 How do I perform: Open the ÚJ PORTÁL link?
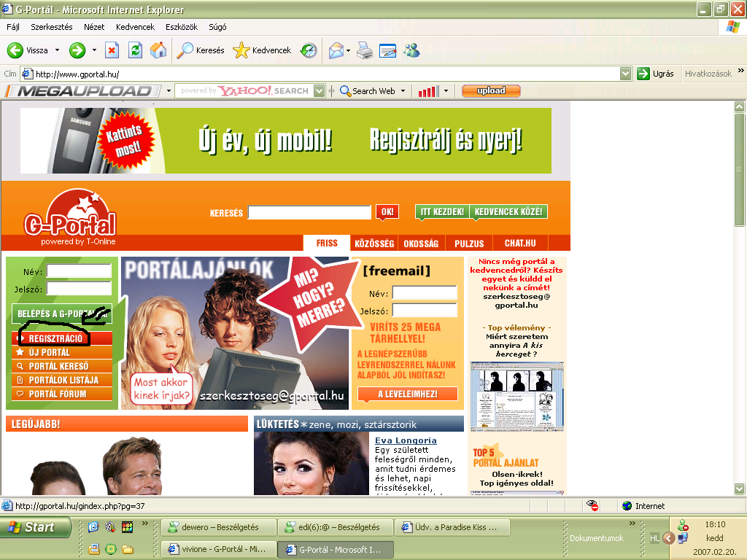pyautogui.click(x=62, y=352)
